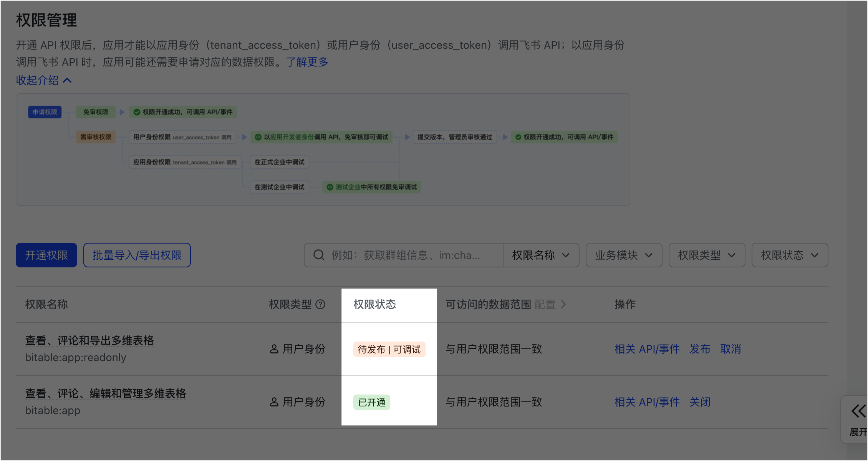Open 相关 API/事件 for bitable:app row
Viewport: 868px width, 461px height.
pos(647,402)
